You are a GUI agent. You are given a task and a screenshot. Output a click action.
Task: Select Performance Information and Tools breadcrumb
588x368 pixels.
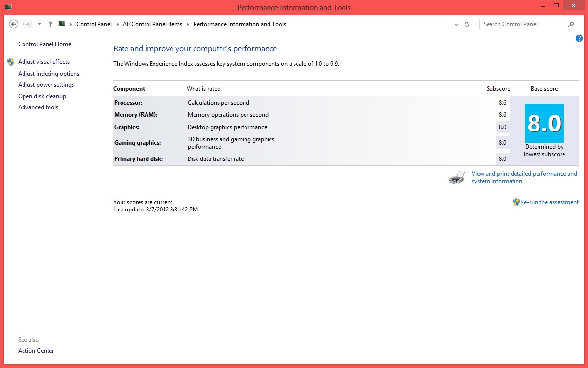[x=240, y=24]
